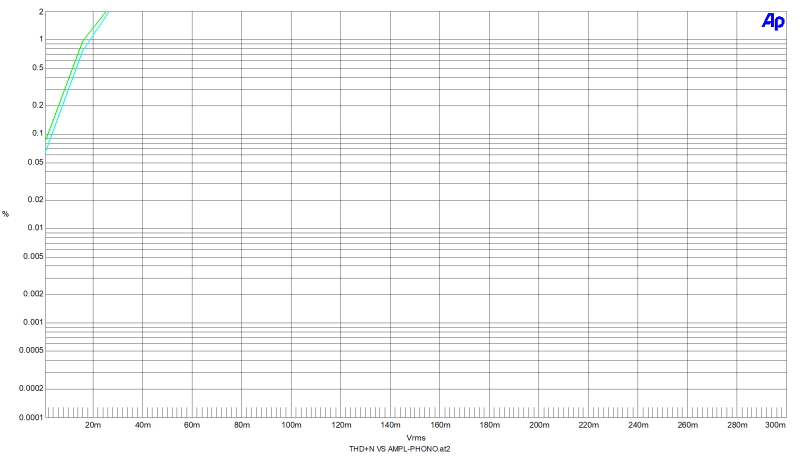The width and height of the screenshot is (800, 457).
Task: Click the 0.001 y-axis tick label
Action: coord(34,322)
